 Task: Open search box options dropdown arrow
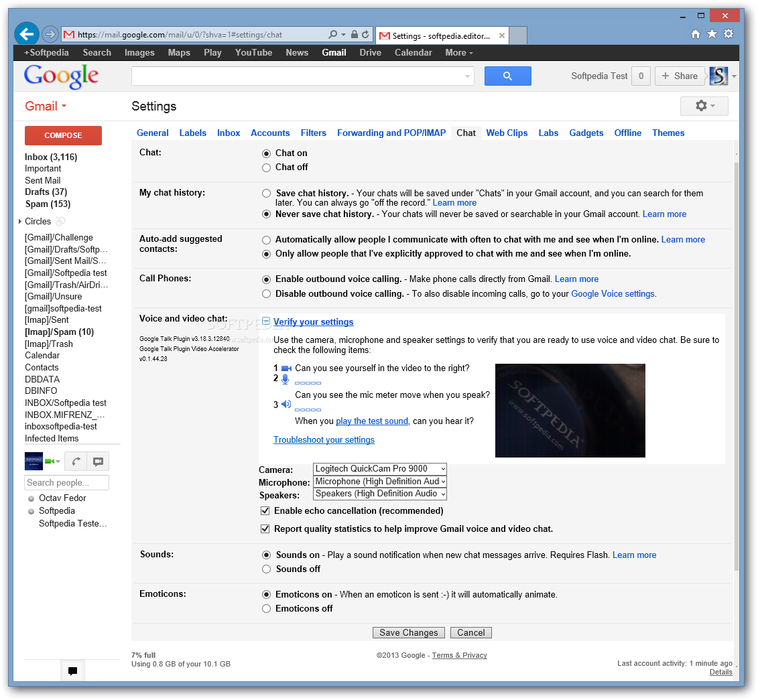pos(467,76)
